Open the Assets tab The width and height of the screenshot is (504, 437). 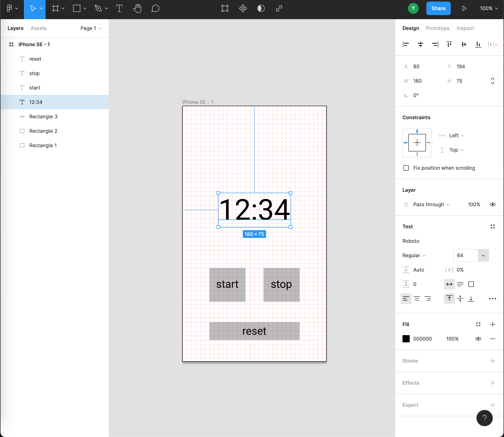coord(38,28)
